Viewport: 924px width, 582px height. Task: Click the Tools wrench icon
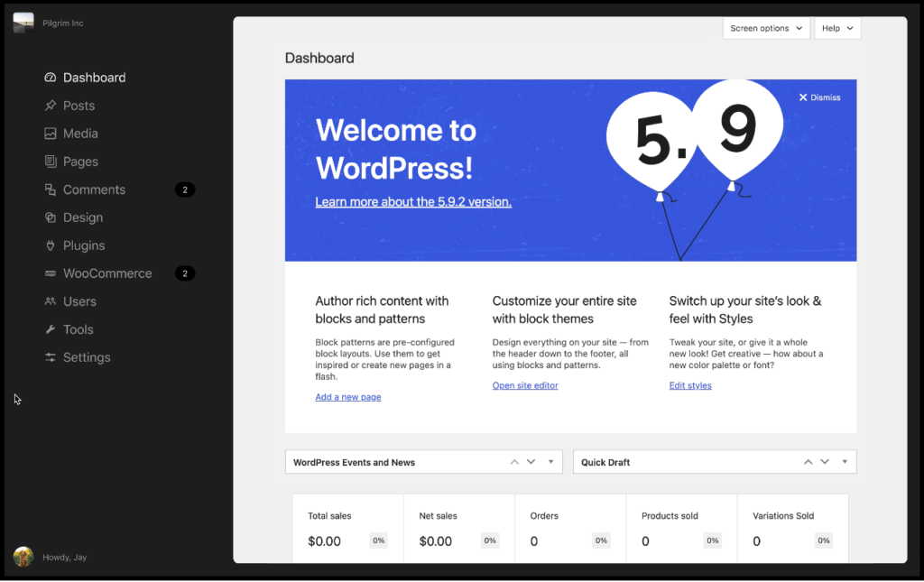pos(51,329)
